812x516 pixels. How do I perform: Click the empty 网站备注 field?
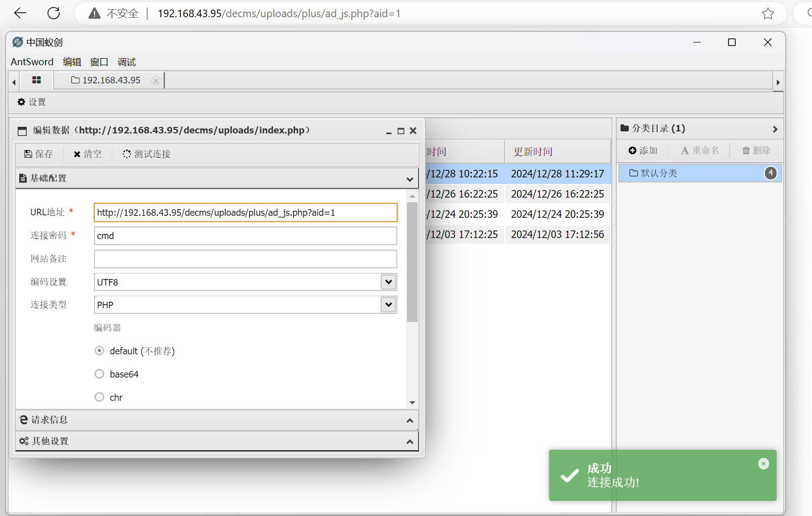[246, 259]
